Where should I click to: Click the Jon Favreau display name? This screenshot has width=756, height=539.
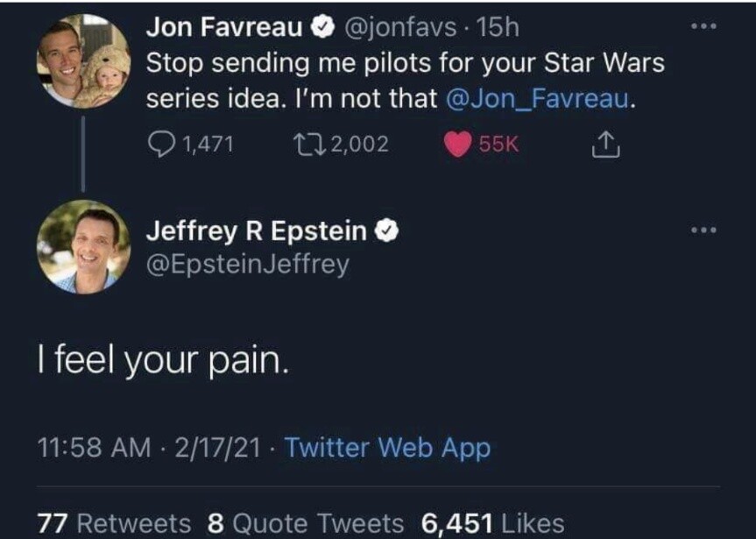click(x=225, y=29)
